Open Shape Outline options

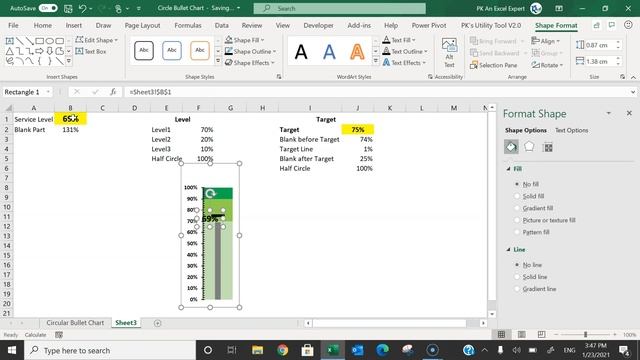(x=250, y=51)
